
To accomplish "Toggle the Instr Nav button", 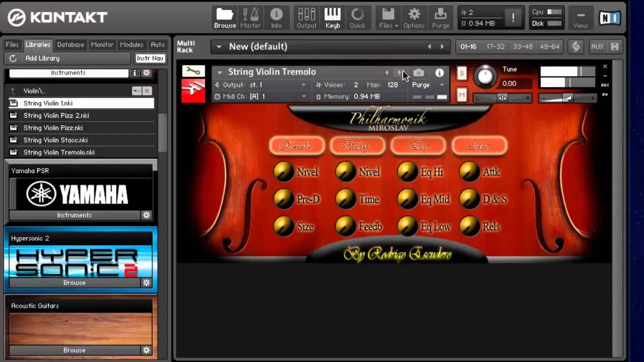I will click(150, 58).
